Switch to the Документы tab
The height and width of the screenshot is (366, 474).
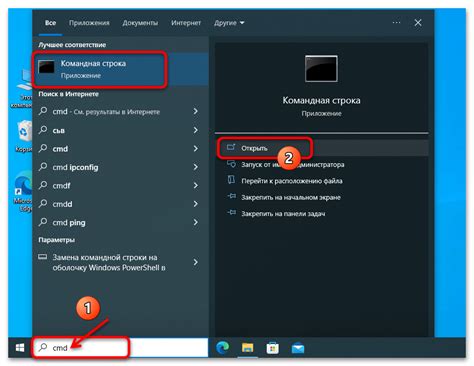140,23
